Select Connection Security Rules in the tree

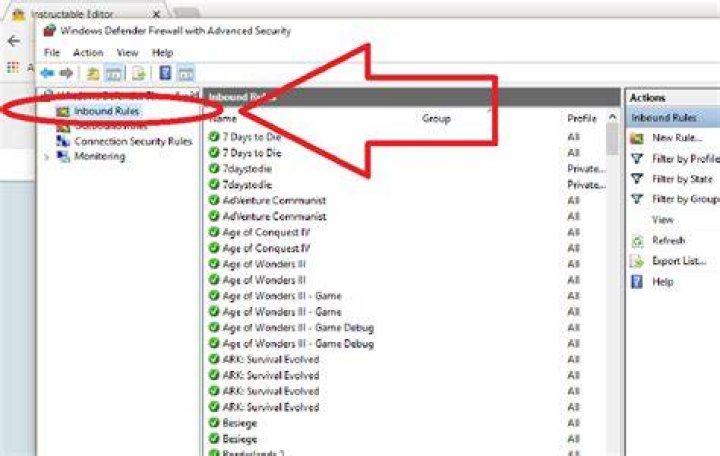click(x=133, y=141)
